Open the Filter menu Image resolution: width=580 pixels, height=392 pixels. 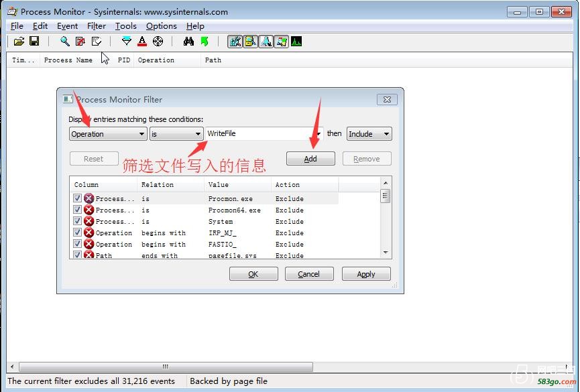[x=97, y=26]
